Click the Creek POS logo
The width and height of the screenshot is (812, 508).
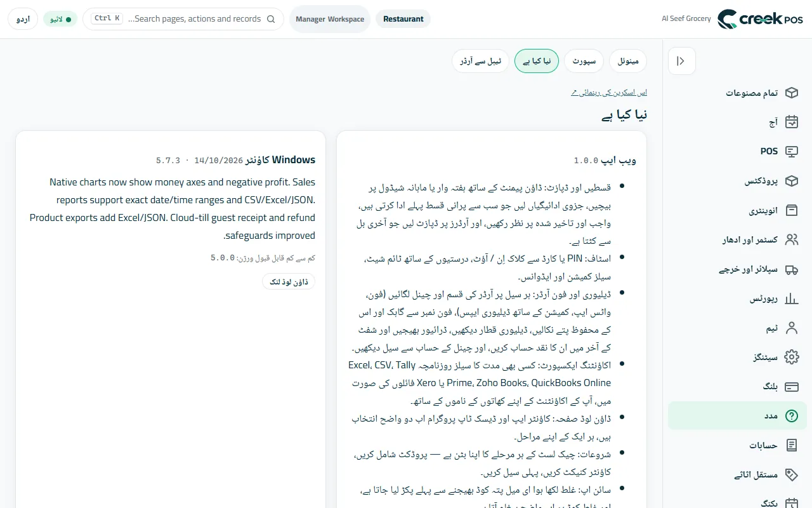click(x=761, y=19)
